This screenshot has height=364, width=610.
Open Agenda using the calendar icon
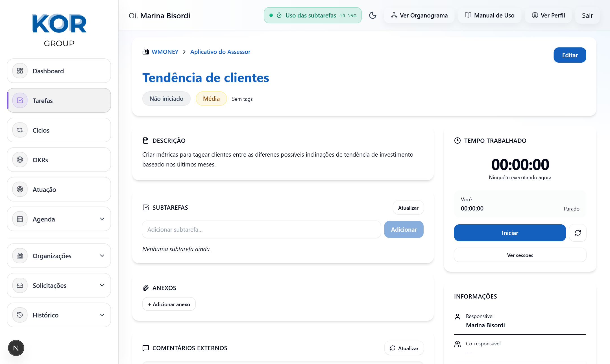[x=20, y=219]
